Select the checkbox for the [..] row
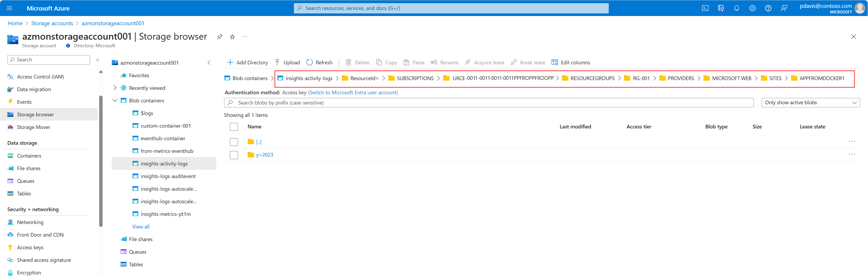Viewport: 868px width, 276px height. (234, 142)
